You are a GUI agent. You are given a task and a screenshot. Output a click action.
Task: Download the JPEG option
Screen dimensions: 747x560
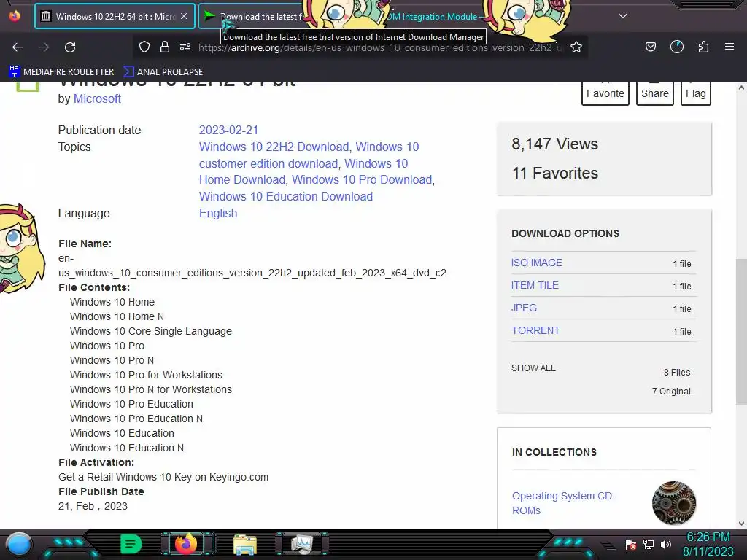point(524,308)
